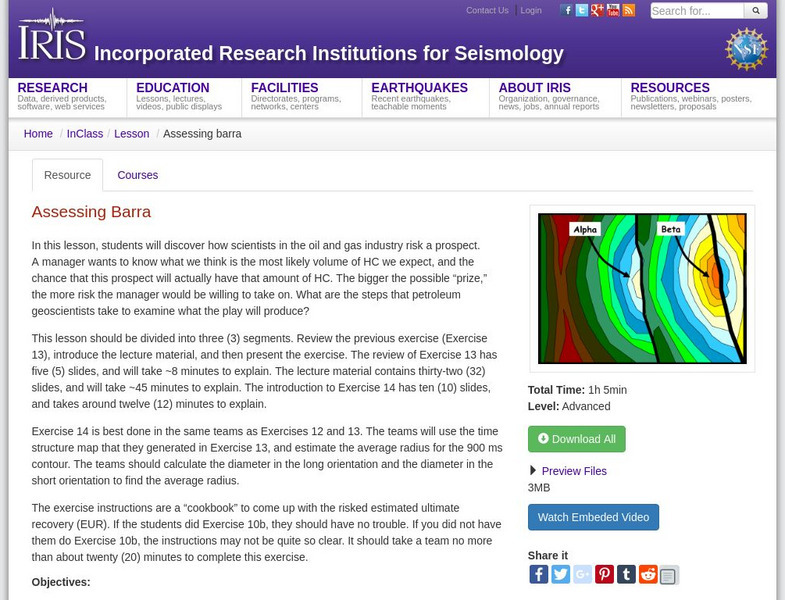Go to Lesson in the breadcrumb
The image size is (785, 600).
pyautogui.click(x=132, y=134)
